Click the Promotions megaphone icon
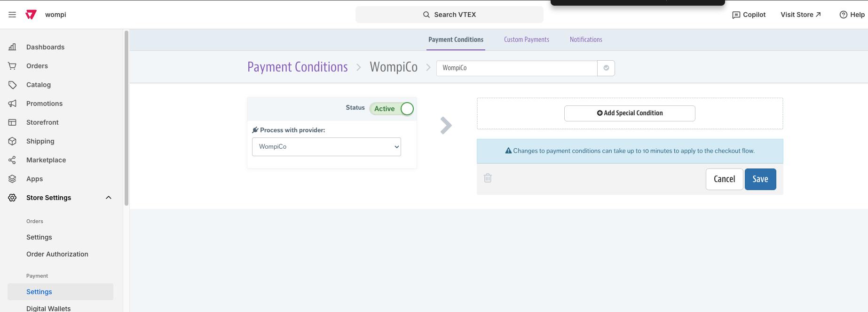Screen dimensions: 868x312 (12, 104)
